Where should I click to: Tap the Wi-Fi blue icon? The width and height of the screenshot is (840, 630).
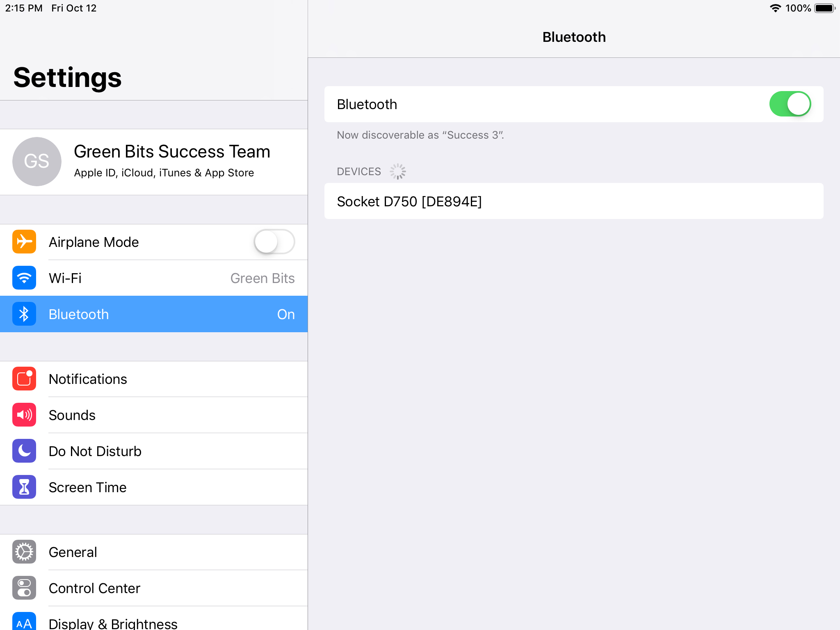[x=24, y=278]
